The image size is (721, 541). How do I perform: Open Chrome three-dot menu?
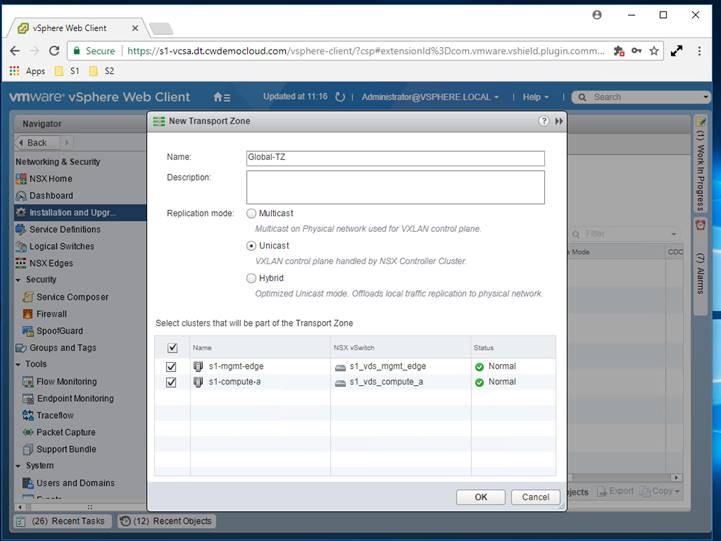click(699, 51)
